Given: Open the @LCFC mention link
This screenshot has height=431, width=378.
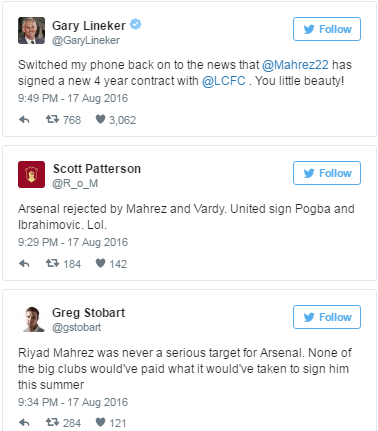Looking at the screenshot, I should (x=224, y=81).
